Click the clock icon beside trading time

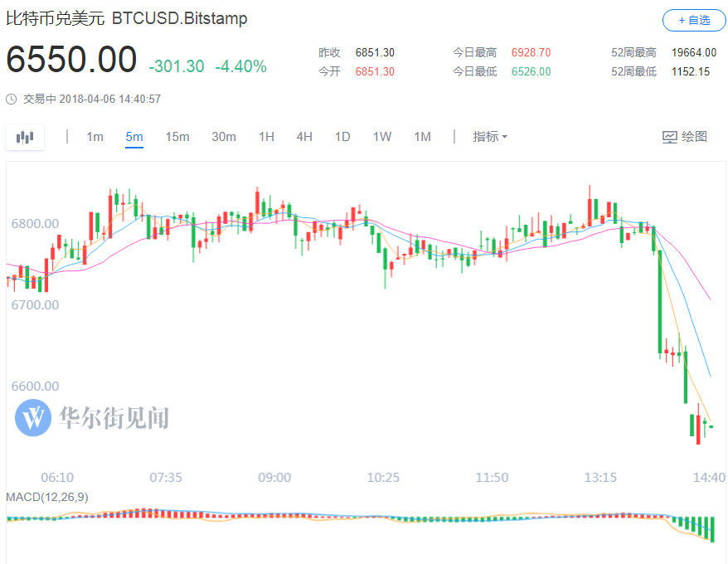pos(11,99)
